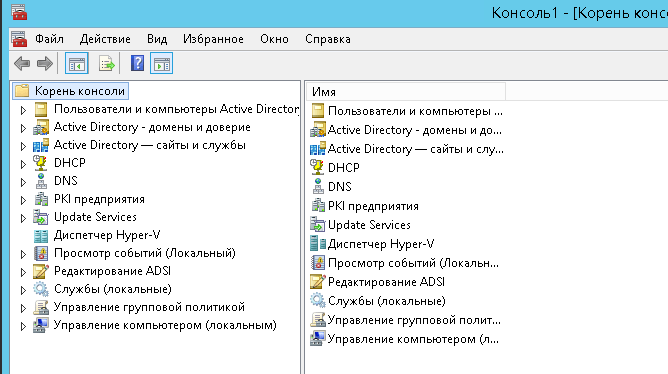
Task: Click the Forward arrow toolbar button
Action: tap(45, 64)
